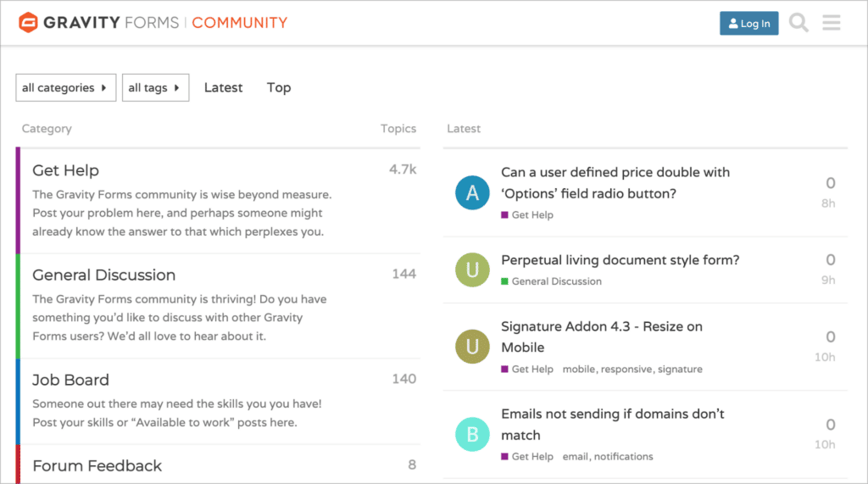Open the search magnifier icon
Image resolution: width=868 pixels, height=484 pixels.
point(798,23)
